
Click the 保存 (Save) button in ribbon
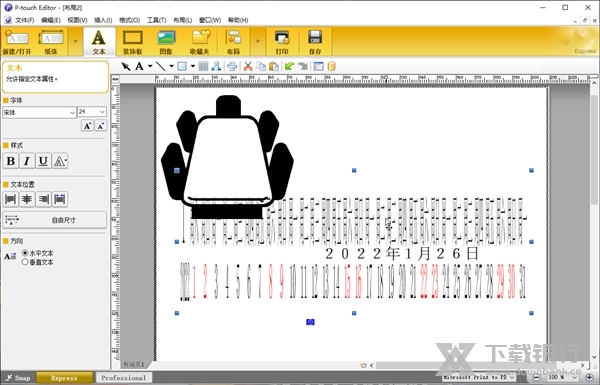[315, 42]
